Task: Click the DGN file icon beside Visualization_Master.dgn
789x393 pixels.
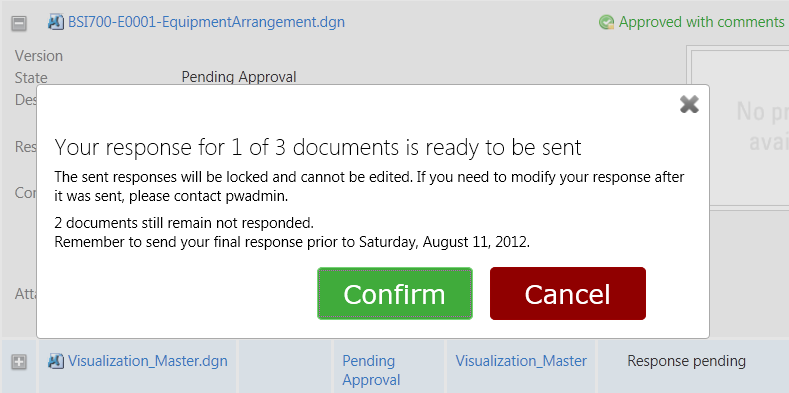Action: pyautogui.click(x=55, y=361)
